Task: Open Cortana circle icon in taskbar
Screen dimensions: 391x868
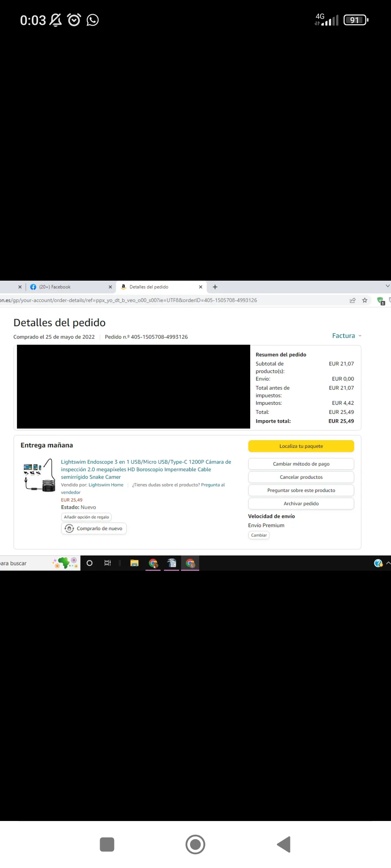Action: coord(90,563)
